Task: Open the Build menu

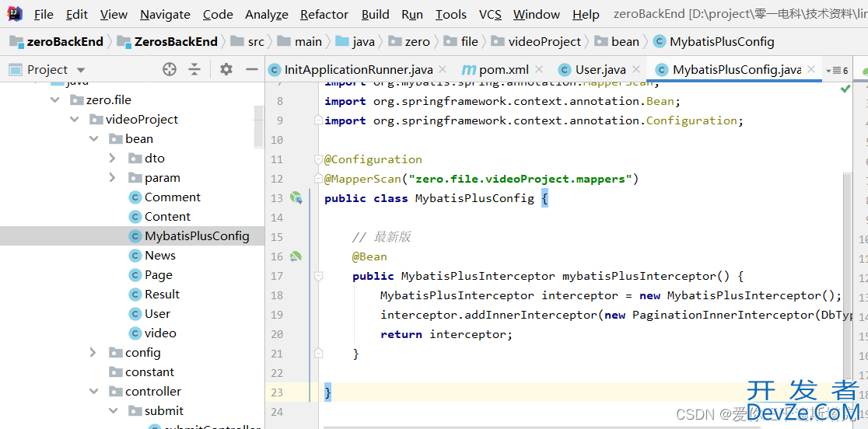Action: point(376,14)
